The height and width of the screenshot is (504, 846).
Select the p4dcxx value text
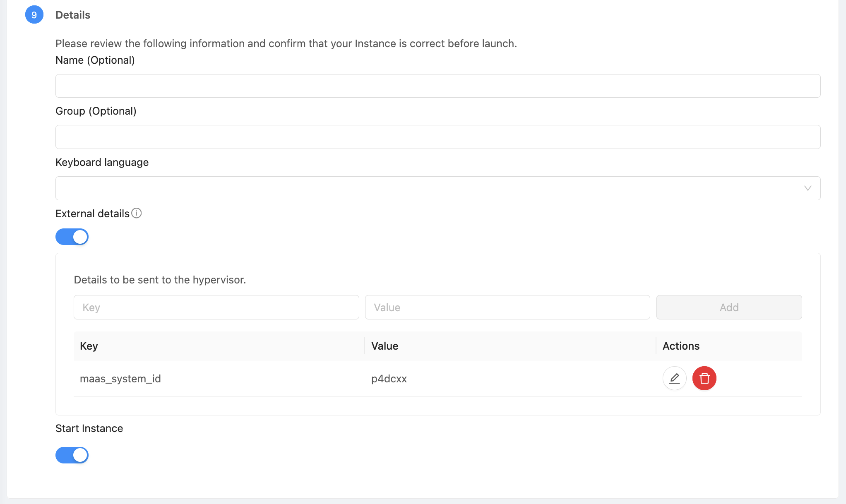(389, 378)
